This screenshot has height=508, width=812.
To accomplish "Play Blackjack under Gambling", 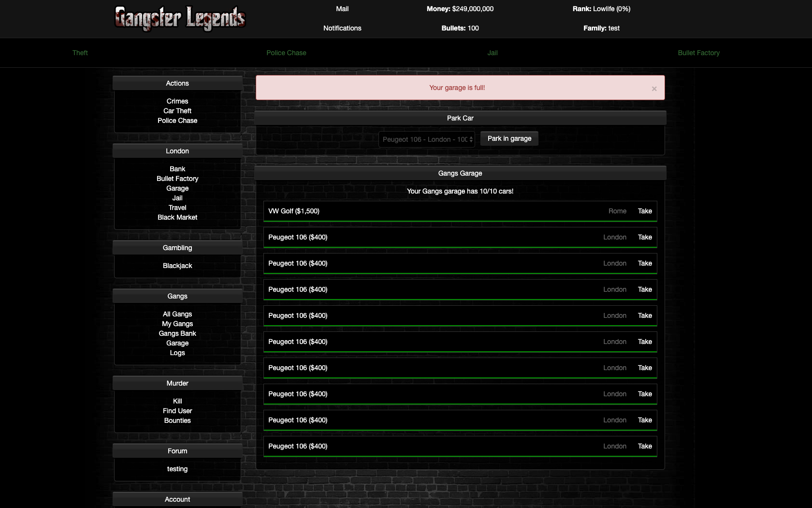I will coord(177,266).
